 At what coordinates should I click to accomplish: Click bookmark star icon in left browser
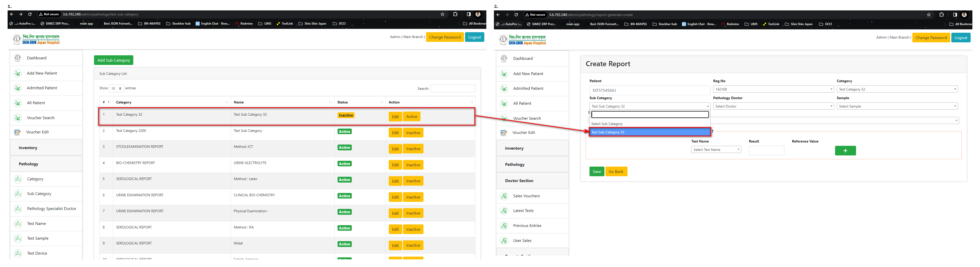click(442, 14)
